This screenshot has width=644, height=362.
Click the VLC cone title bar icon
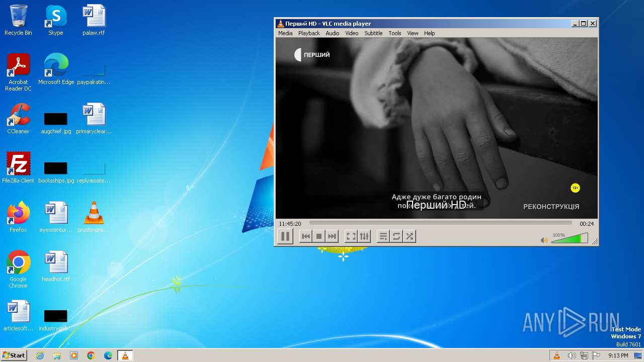click(281, 24)
